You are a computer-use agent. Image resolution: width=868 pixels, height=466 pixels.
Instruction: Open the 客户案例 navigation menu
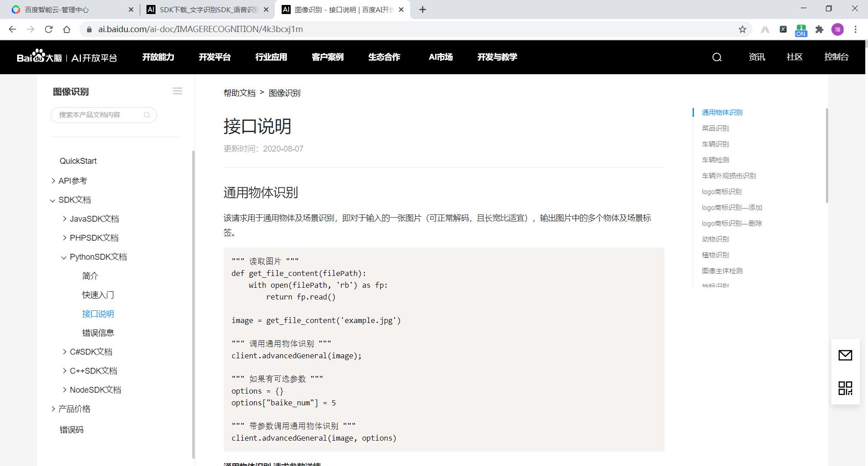328,57
